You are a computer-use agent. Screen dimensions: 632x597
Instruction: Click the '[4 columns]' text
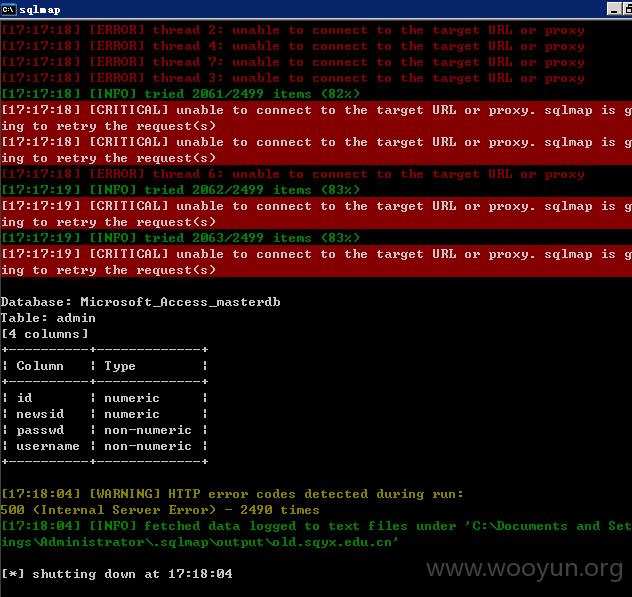(x=45, y=334)
